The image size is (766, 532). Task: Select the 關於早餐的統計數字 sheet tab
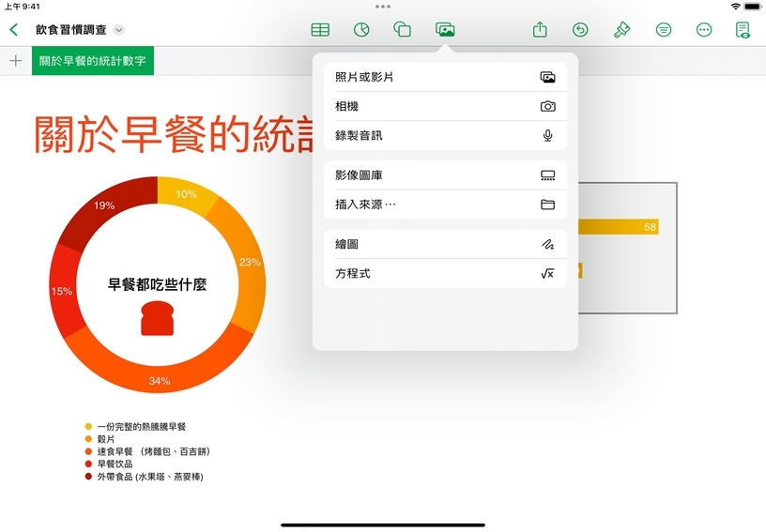(93, 61)
